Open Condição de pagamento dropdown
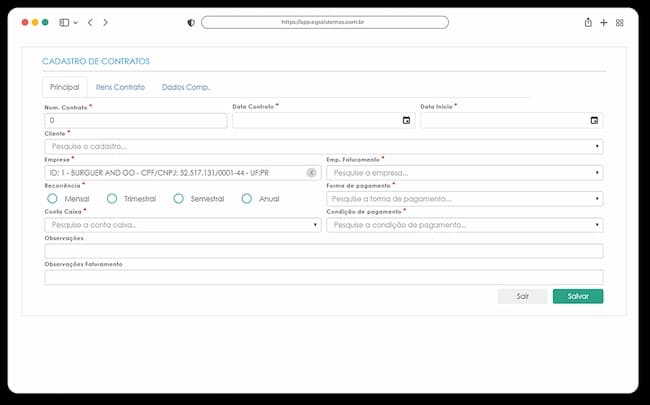The width and height of the screenshot is (650, 405). [465, 225]
